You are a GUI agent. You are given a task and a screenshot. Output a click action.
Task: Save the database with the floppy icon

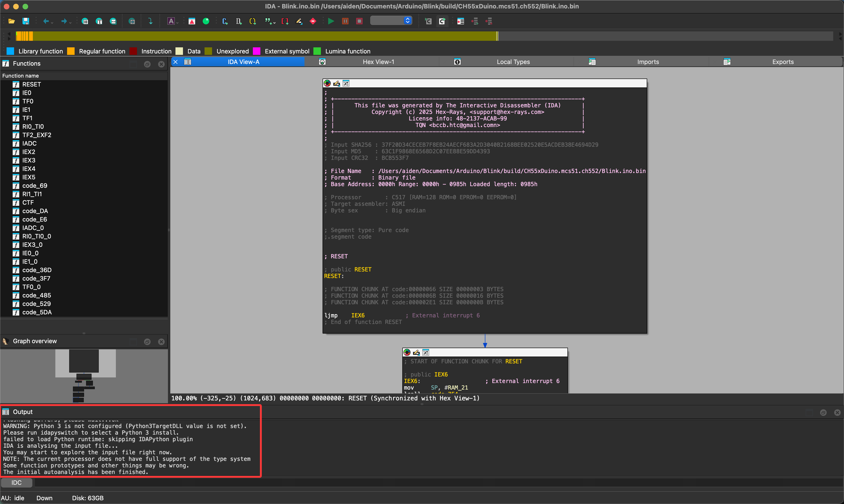26,21
